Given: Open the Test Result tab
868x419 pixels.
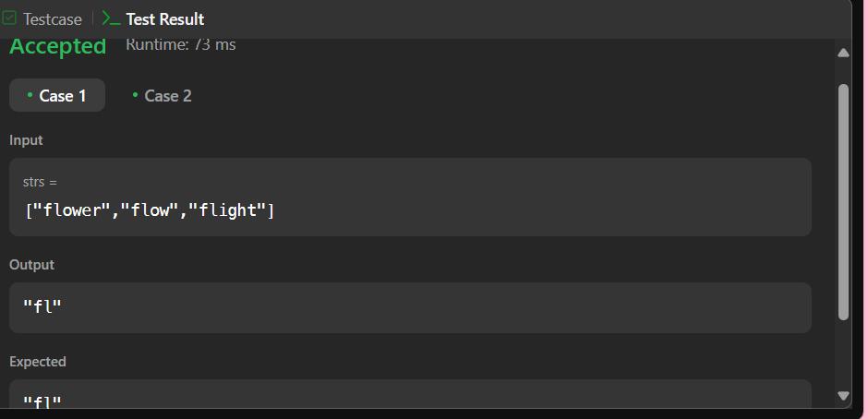Looking at the screenshot, I should pyautogui.click(x=153, y=19).
